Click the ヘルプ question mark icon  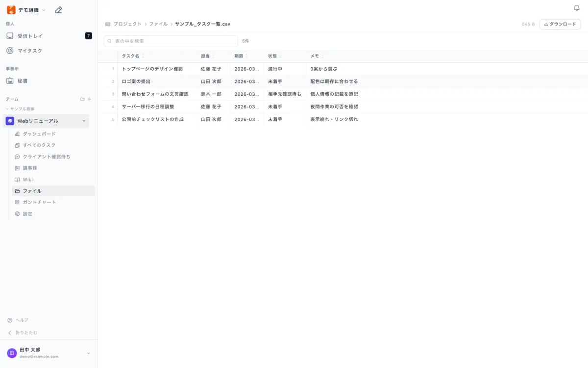[10, 320]
